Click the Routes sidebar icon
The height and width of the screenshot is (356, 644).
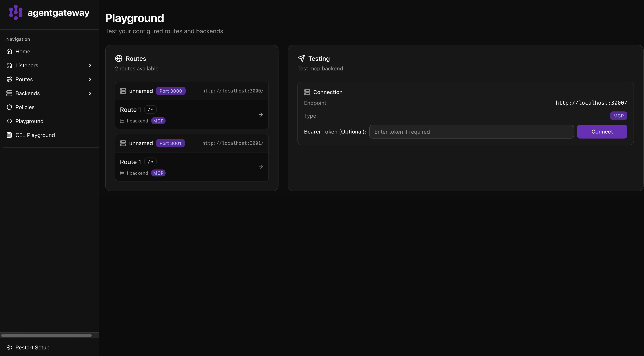(9, 79)
